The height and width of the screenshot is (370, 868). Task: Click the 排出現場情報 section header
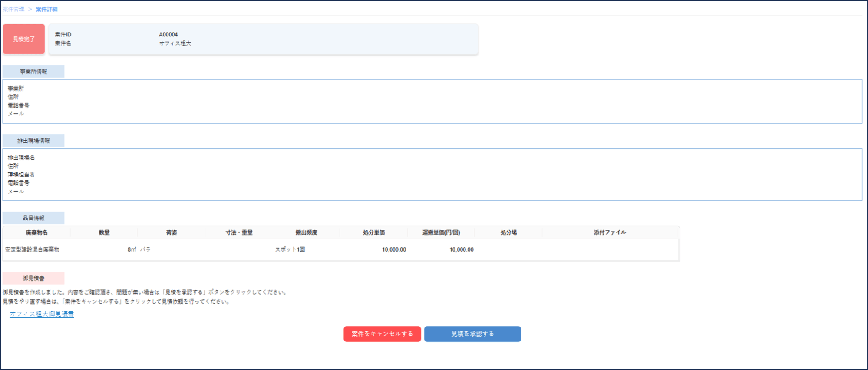[x=33, y=141]
